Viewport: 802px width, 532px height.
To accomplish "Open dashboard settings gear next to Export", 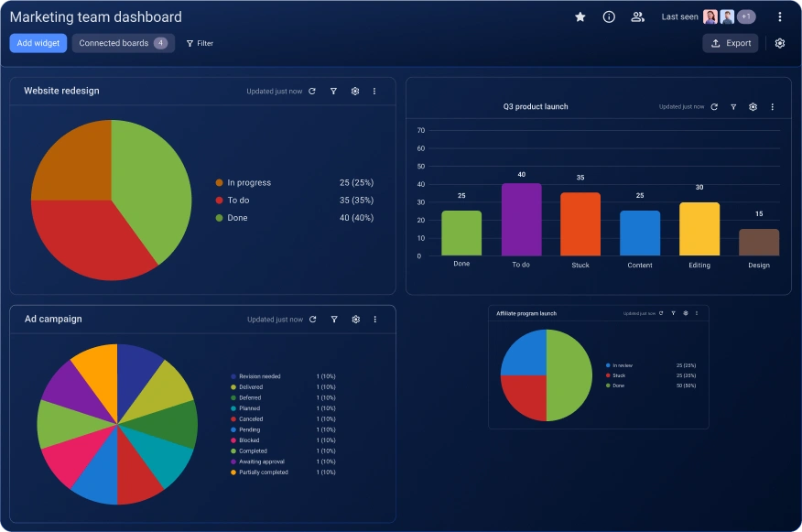I will pyautogui.click(x=779, y=43).
